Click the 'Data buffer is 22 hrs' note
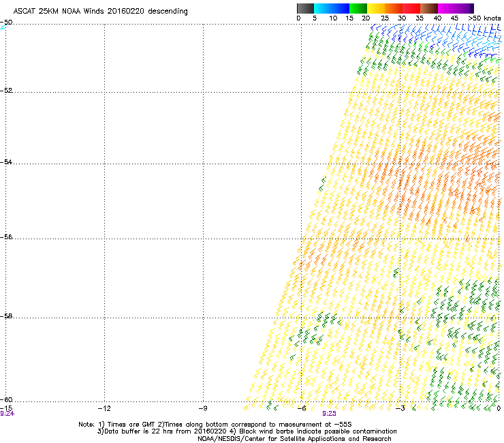The image size is (504, 443). pos(247,431)
